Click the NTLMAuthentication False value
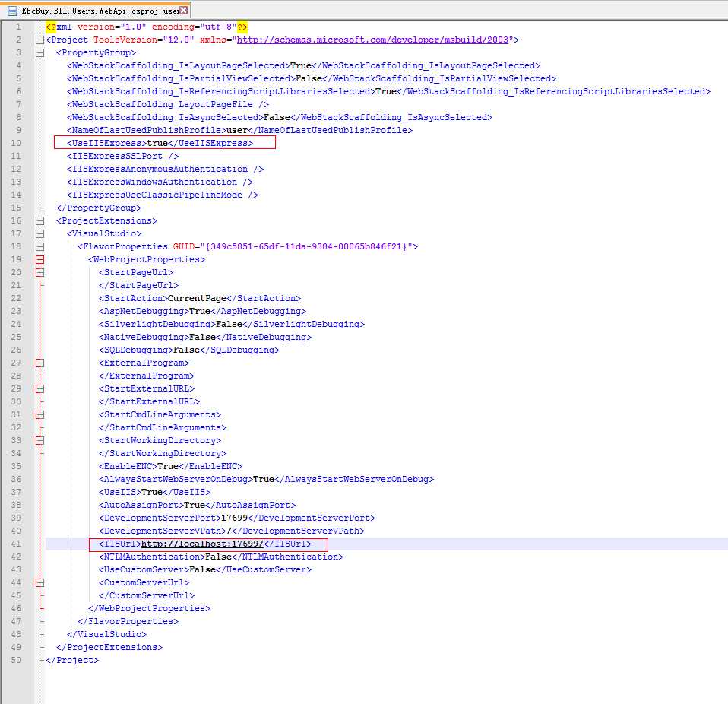This screenshot has height=704, width=728. (218, 557)
